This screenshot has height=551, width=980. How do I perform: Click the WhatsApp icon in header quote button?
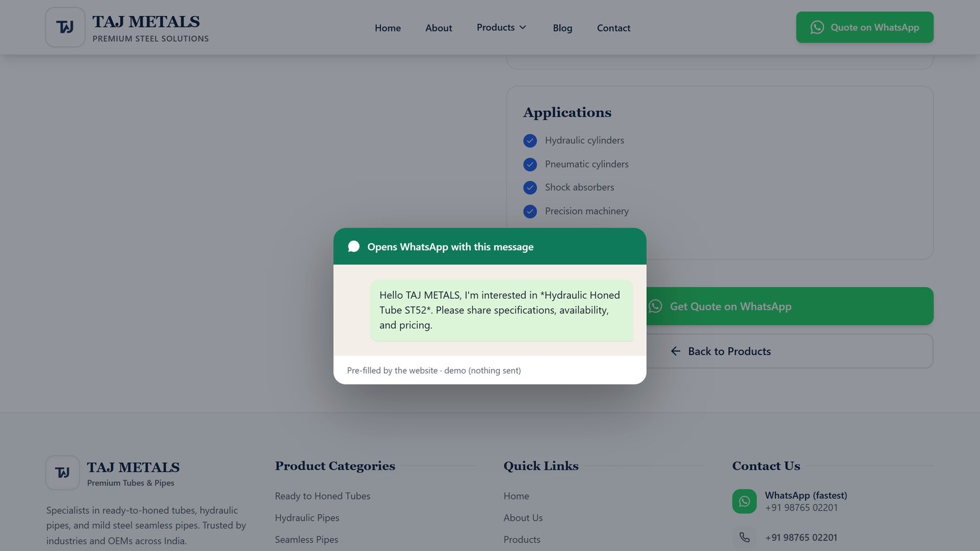coord(817,28)
